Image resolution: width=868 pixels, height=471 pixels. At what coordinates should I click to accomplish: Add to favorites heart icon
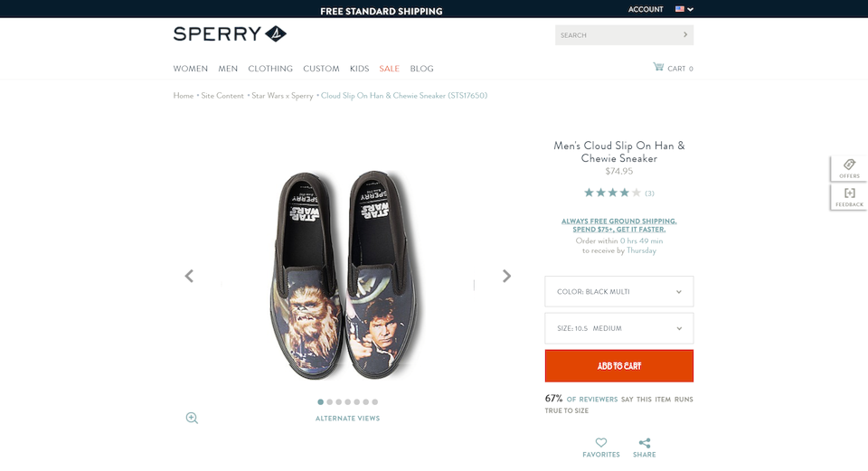click(601, 443)
